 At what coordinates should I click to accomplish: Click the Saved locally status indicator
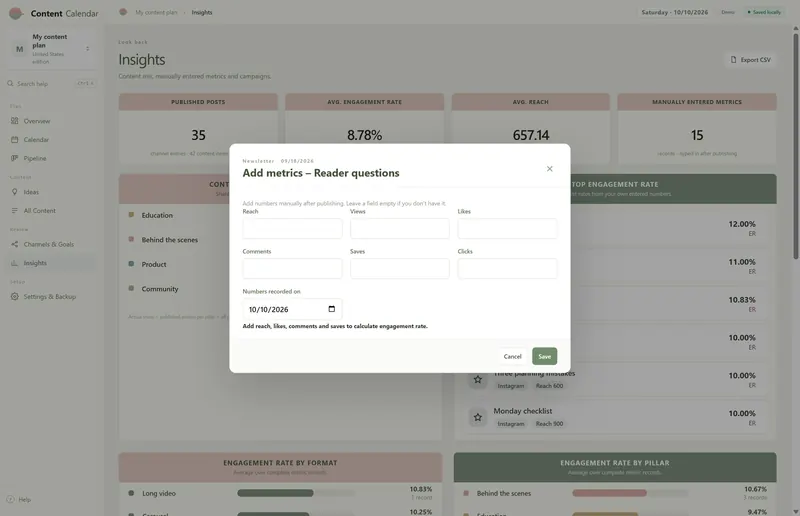pos(764,12)
